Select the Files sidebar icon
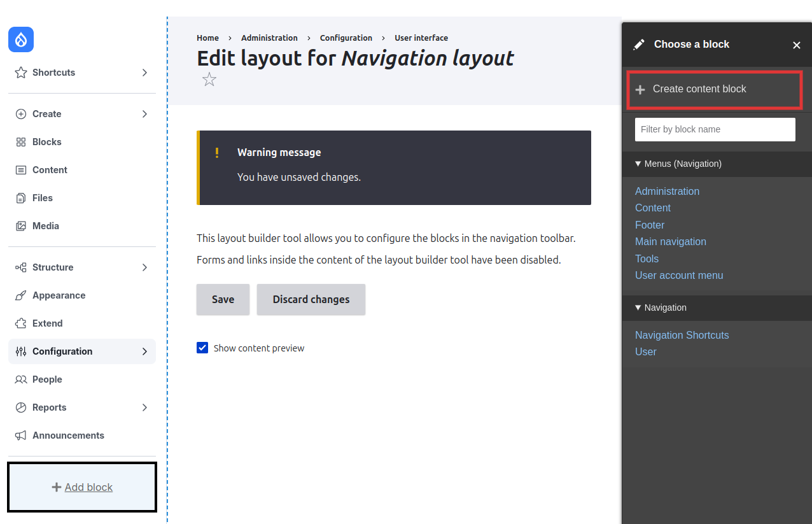The height and width of the screenshot is (524, 812). [x=20, y=197]
